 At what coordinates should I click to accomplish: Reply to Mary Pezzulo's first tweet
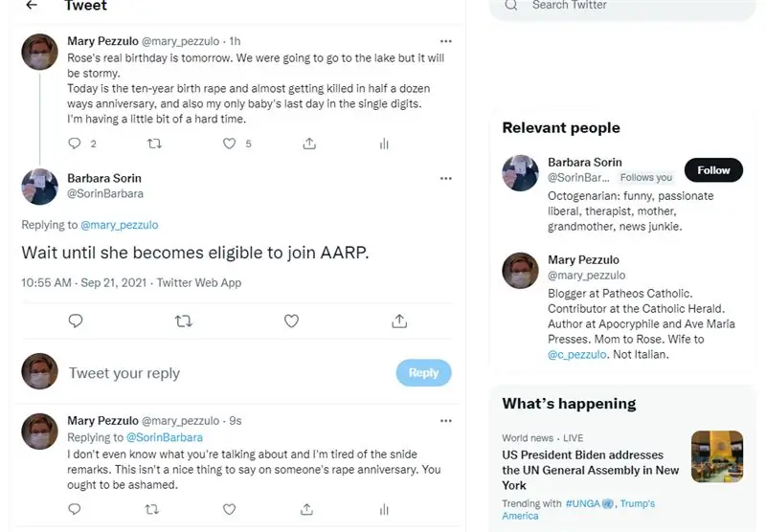[x=76, y=144]
